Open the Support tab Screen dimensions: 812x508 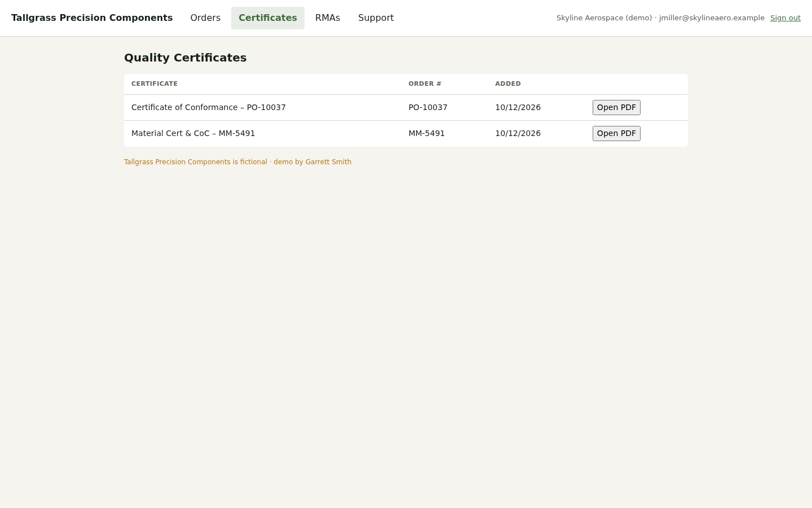[x=376, y=18]
